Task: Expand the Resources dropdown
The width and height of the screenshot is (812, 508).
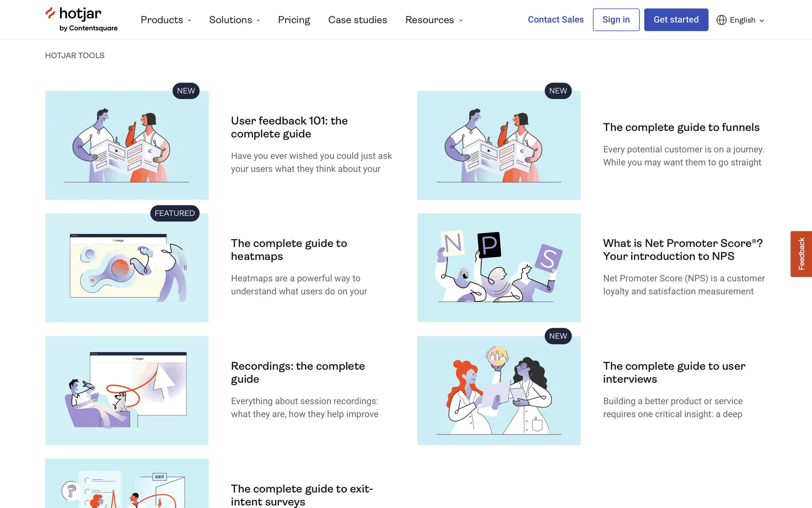Action: coord(434,20)
